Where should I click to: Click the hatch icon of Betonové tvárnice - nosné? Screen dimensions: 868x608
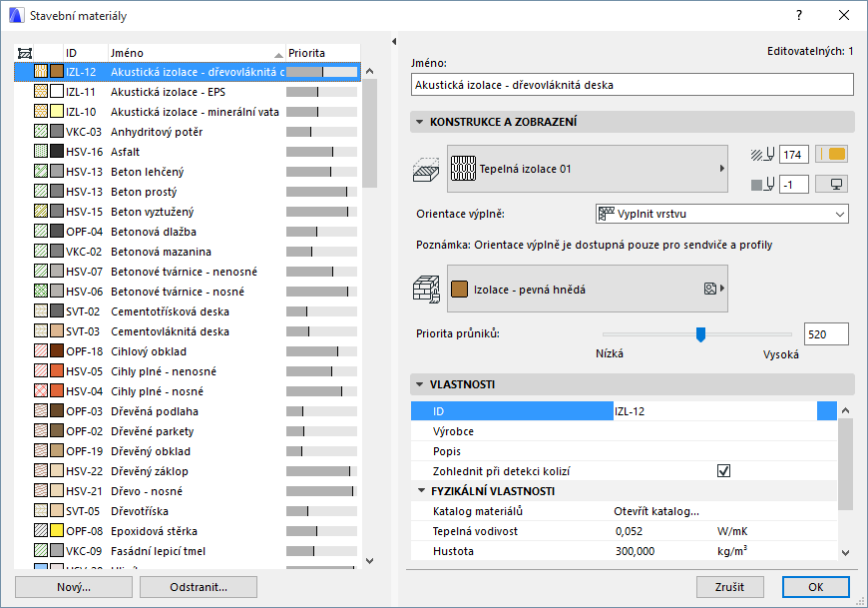click(x=41, y=291)
